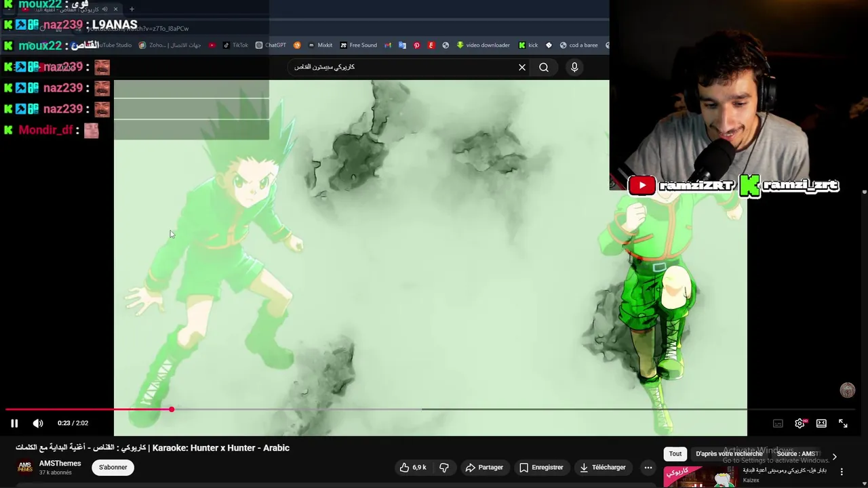Open the AMSThemes channel name link
868x488 pixels.
point(60,464)
